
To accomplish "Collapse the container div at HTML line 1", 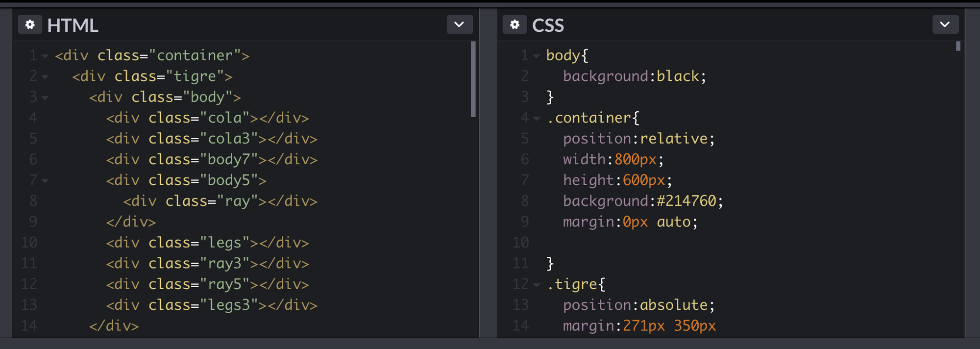I will pyautogui.click(x=45, y=56).
